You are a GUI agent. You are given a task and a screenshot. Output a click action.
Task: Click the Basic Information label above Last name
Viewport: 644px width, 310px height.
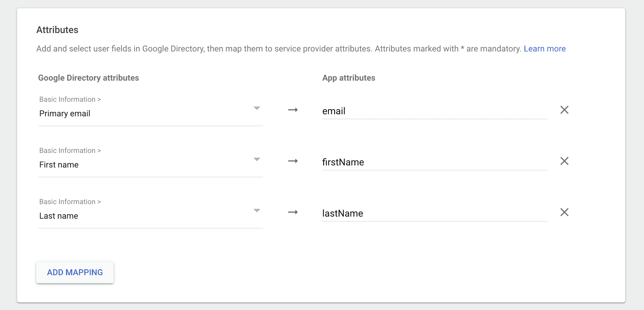70,202
